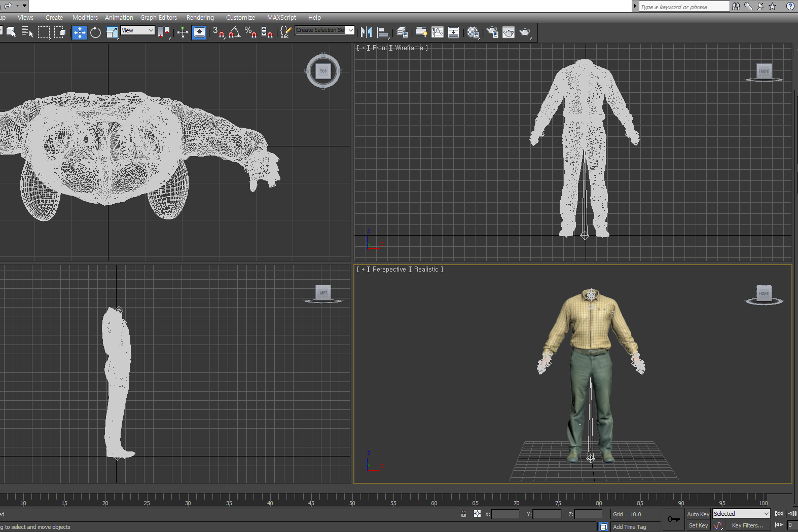Click the Align tool icon
The width and height of the screenshot is (798, 532).
(383, 32)
